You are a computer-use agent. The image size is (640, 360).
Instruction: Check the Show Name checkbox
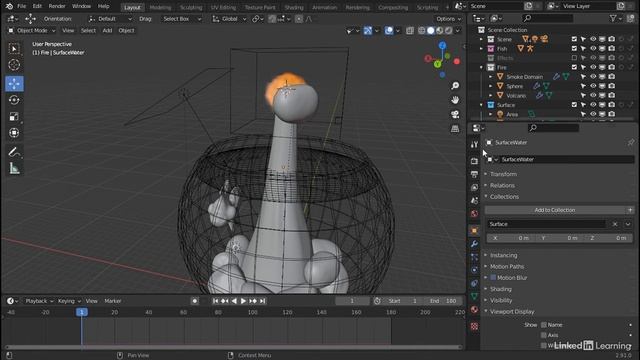pyautogui.click(x=544, y=325)
